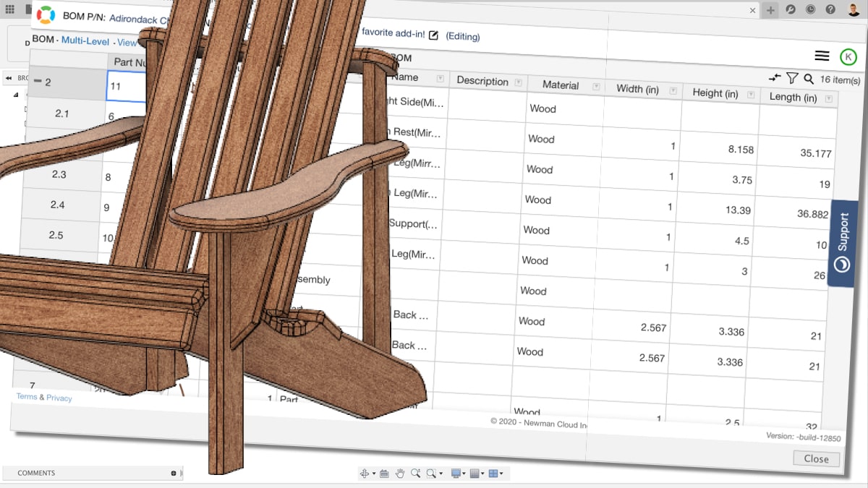The width and height of the screenshot is (868, 488).
Task: Click the Height (in) column header
Action: [721, 93]
